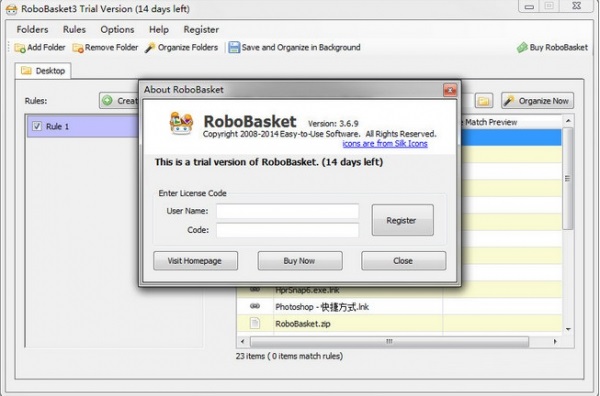Click the vertical scrollbar thumb
This screenshot has width=600, height=396.
click(568, 178)
